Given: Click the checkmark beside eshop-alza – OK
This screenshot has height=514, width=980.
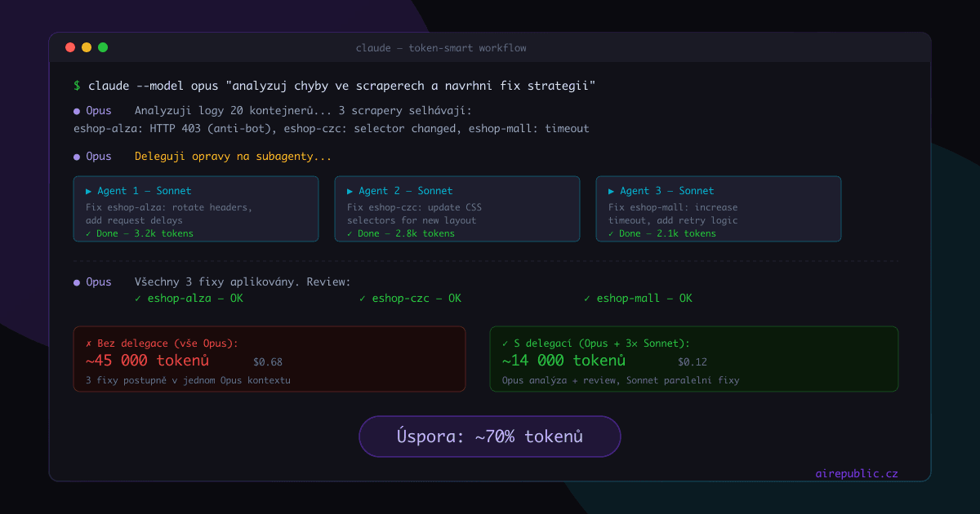Looking at the screenshot, I should (137, 298).
